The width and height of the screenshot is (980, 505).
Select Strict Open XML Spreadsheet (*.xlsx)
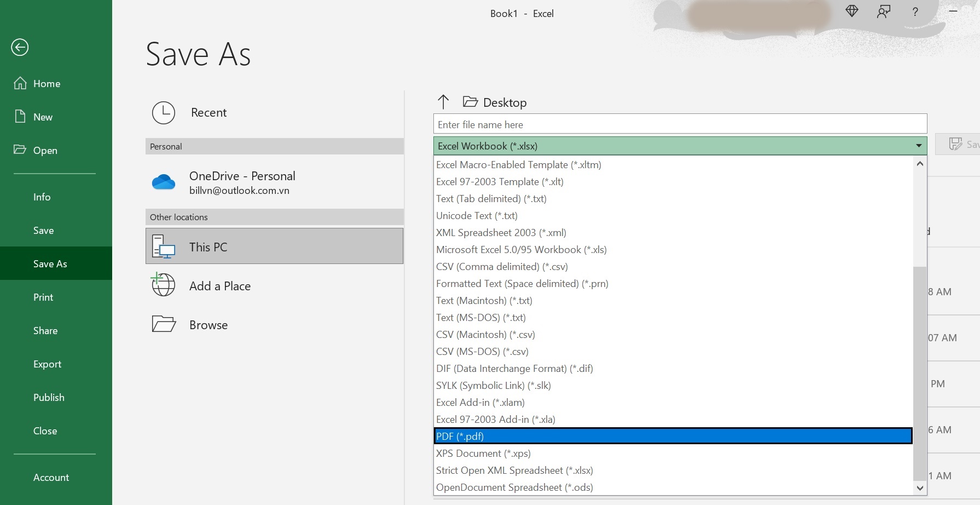pyautogui.click(x=673, y=470)
